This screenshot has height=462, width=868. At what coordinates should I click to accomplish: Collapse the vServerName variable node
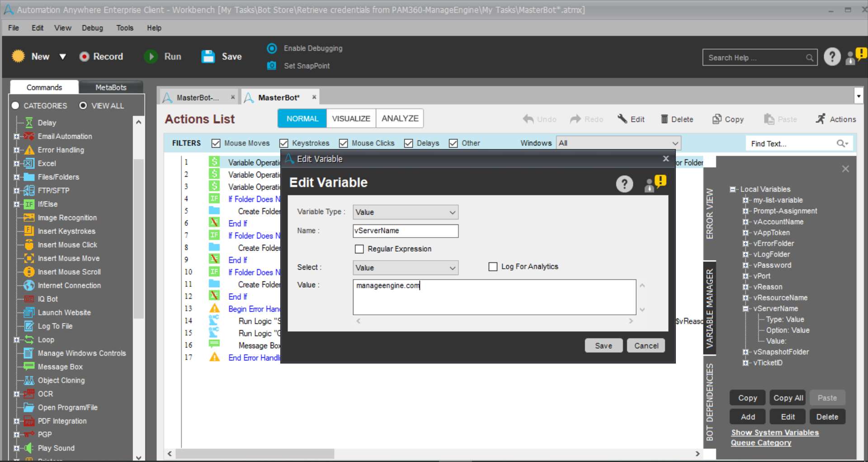tap(745, 308)
